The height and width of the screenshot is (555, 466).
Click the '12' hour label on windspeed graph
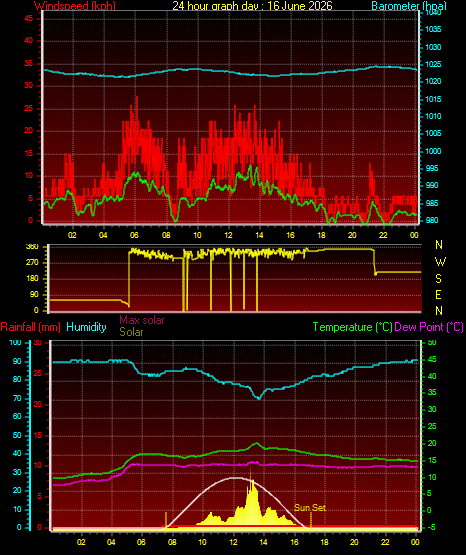pos(228,235)
